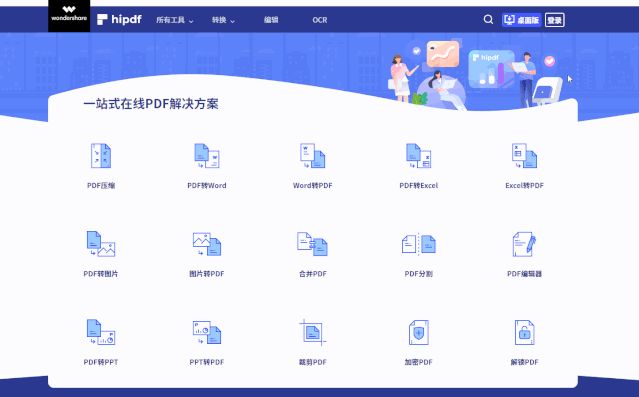Click the 图片转PDF icon
The image size is (639, 397).
tap(207, 244)
